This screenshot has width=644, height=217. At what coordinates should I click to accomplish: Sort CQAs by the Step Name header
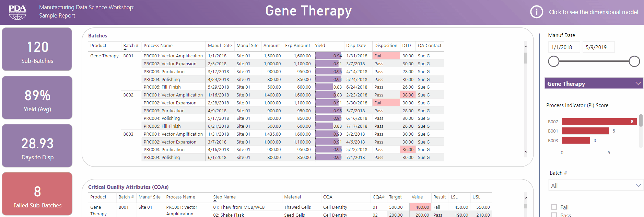pyautogui.click(x=224, y=197)
